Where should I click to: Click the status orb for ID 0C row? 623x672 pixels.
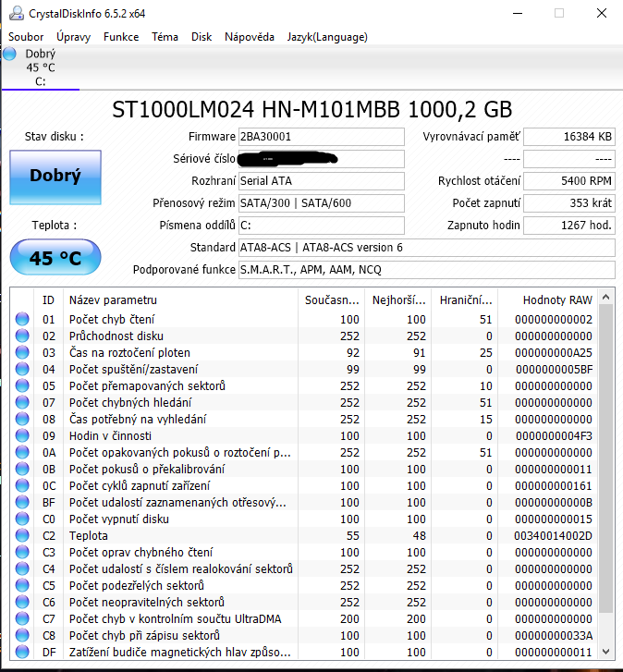[x=22, y=485]
